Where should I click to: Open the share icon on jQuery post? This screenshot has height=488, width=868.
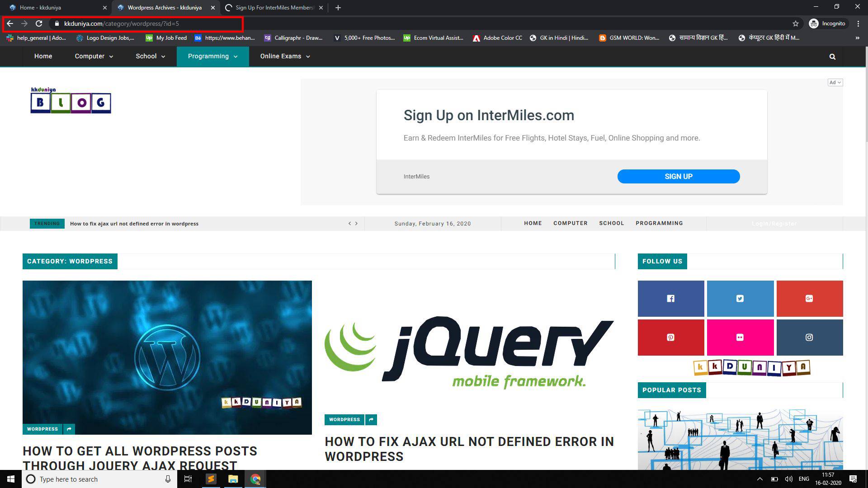pyautogui.click(x=371, y=419)
